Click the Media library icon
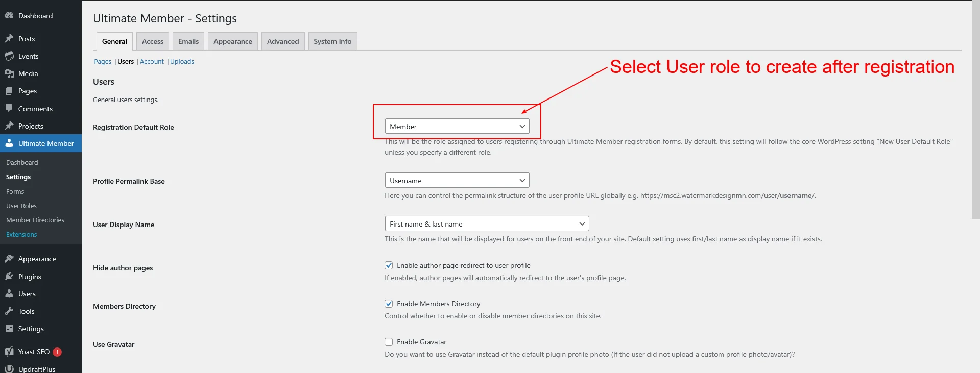Screen dimensions: 980x373 [x=9, y=73]
